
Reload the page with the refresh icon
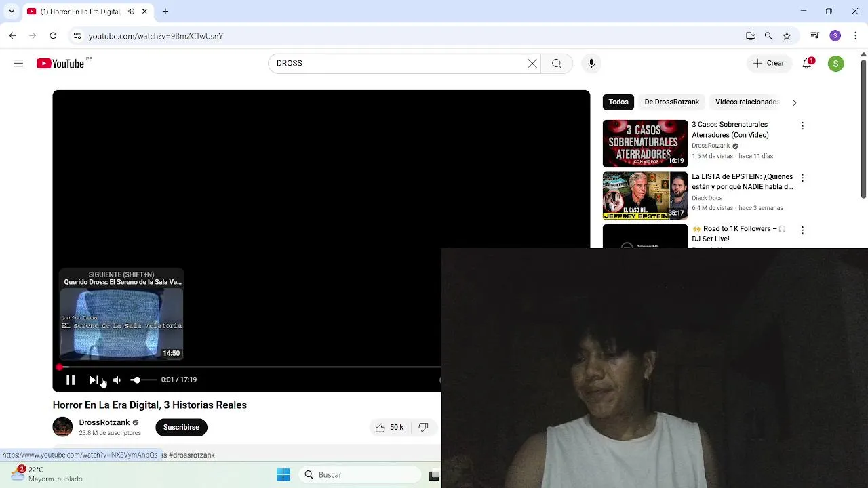(53, 35)
